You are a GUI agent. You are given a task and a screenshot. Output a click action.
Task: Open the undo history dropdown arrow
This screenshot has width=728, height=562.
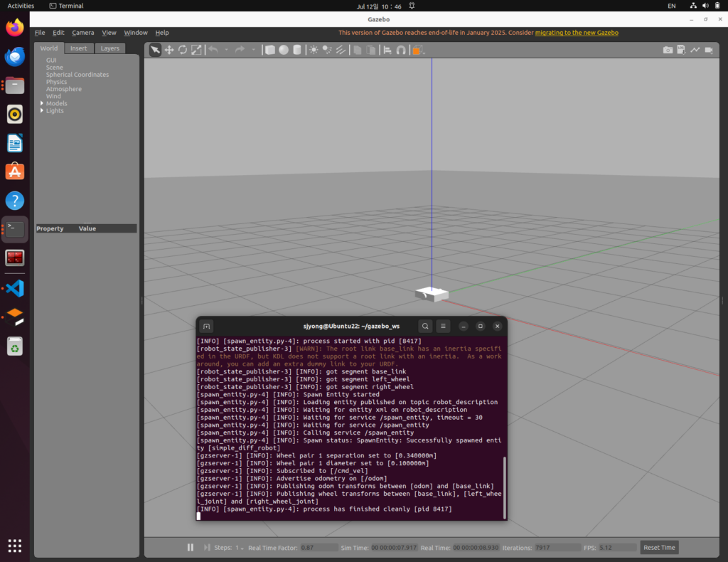tap(226, 50)
